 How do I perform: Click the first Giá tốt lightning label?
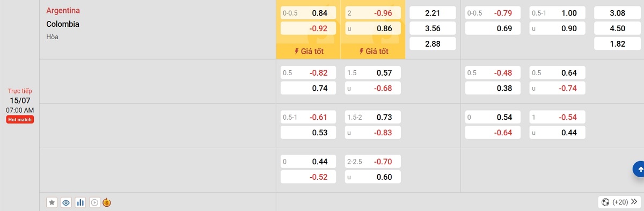[x=308, y=52]
